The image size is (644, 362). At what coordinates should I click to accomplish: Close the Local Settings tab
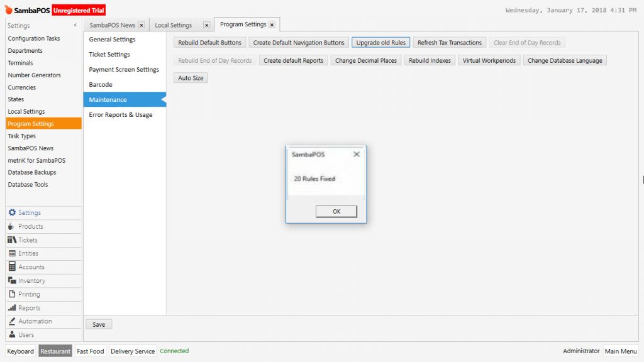point(206,25)
